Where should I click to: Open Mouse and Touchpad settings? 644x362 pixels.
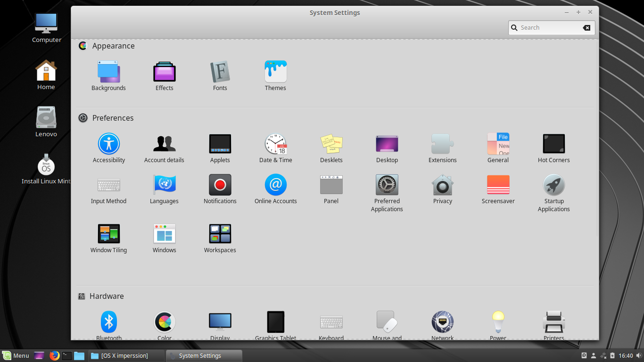(x=387, y=325)
